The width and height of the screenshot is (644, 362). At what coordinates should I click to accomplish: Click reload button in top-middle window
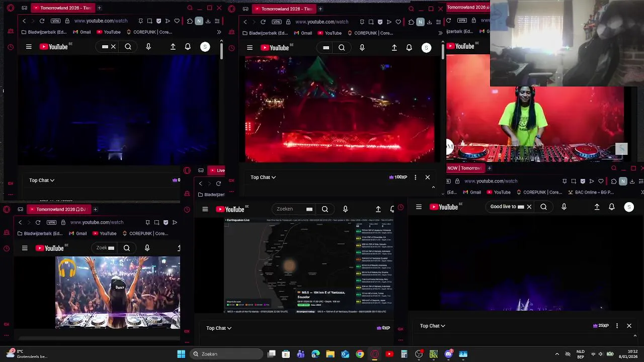[x=263, y=22]
